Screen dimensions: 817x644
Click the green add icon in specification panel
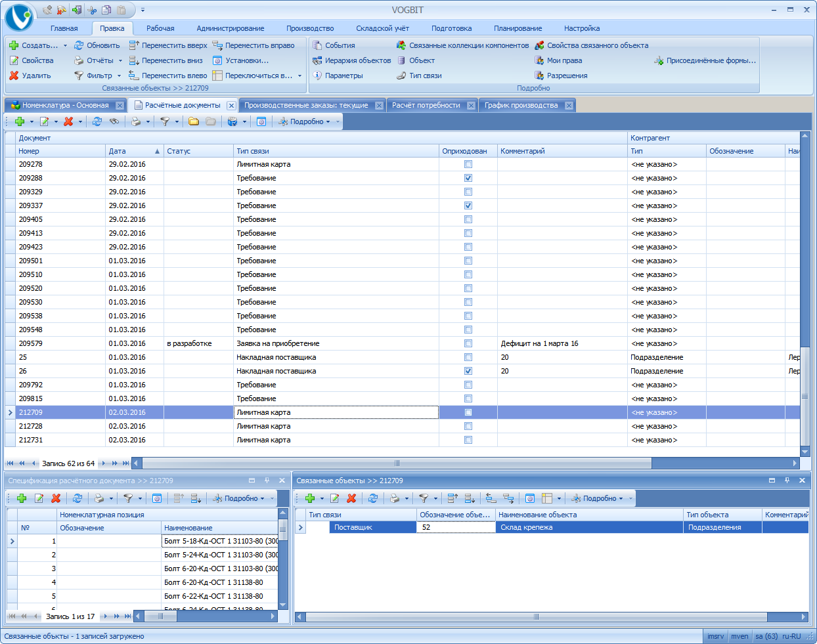click(21, 498)
